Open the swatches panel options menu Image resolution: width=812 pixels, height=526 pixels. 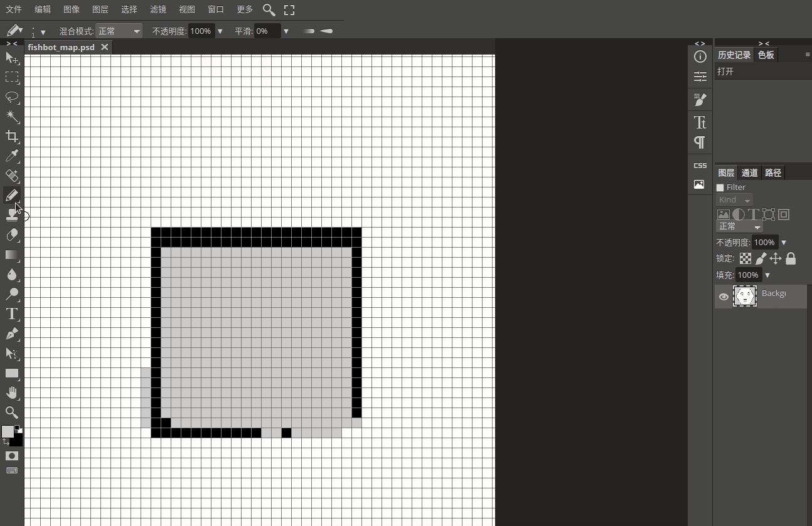coord(807,55)
